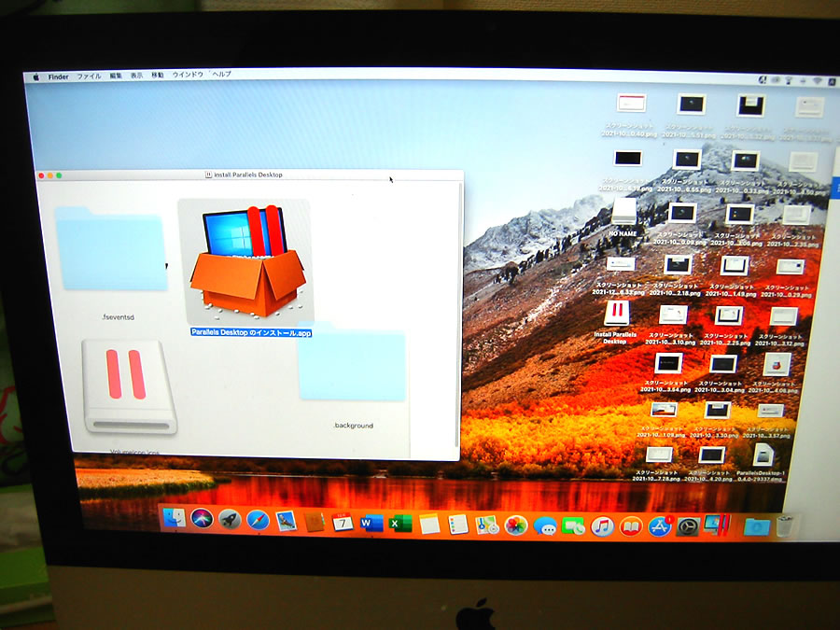The height and width of the screenshot is (630, 840).
Task: Select screenshot 2021-10...0.29.png thumbnail
Action: point(790,266)
